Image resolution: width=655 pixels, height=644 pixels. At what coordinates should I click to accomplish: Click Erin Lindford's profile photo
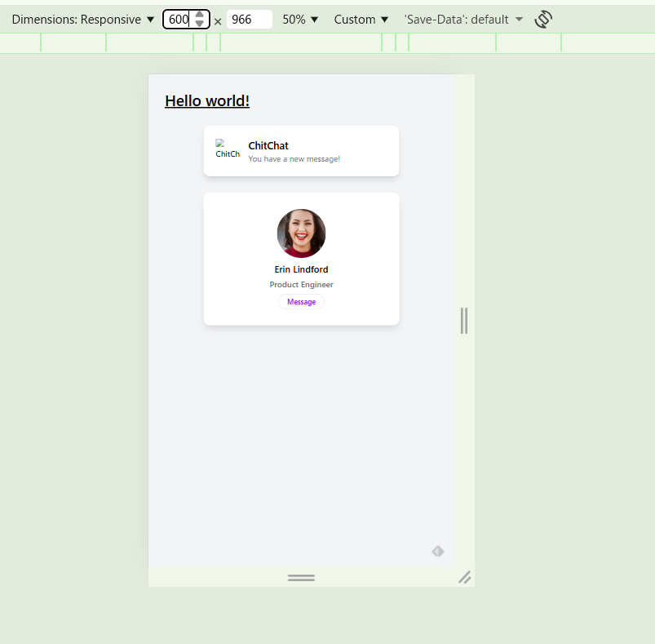(301, 233)
